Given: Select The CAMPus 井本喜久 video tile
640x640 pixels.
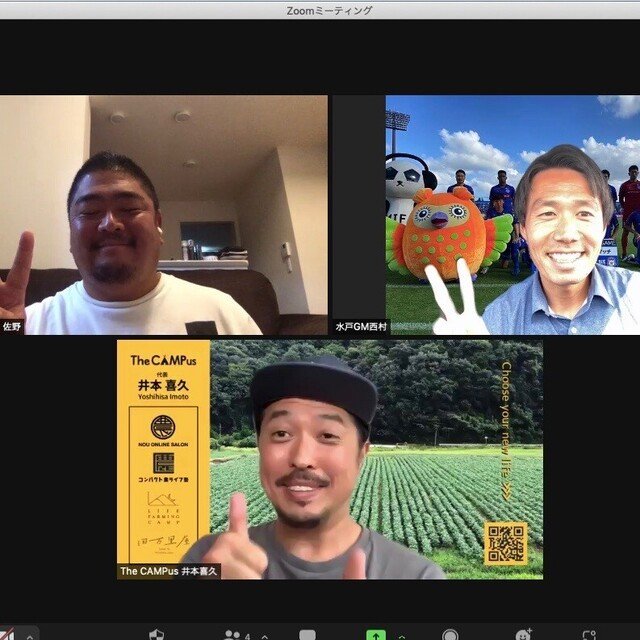Looking at the screenshot, I should click(330, 460).
